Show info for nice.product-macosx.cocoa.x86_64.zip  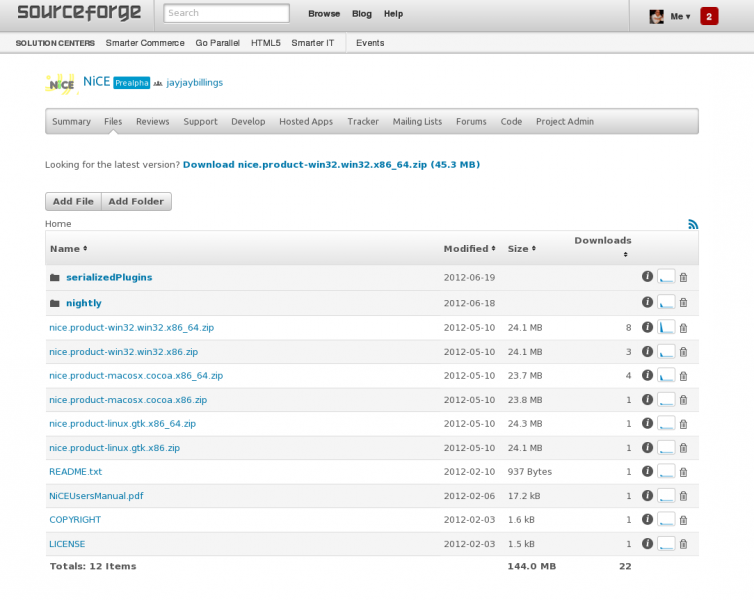(x=647, y=375)
